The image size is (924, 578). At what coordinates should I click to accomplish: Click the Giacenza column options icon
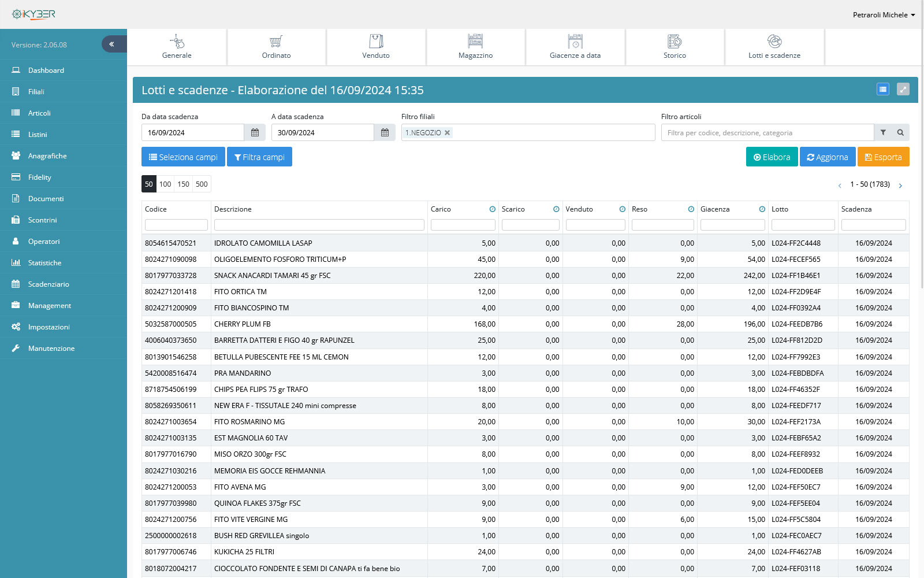[x=762, y=209]
